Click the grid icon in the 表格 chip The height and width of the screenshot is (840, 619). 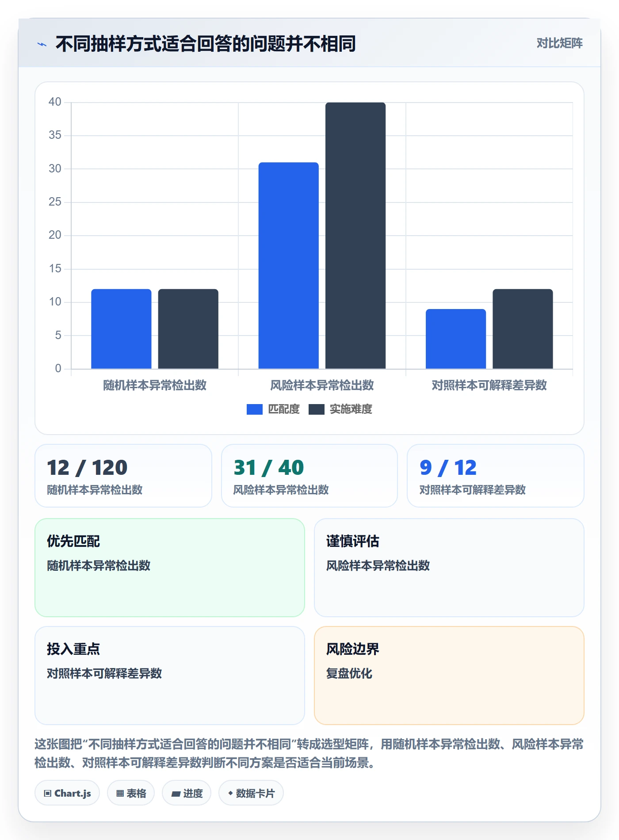pos(120,794)
